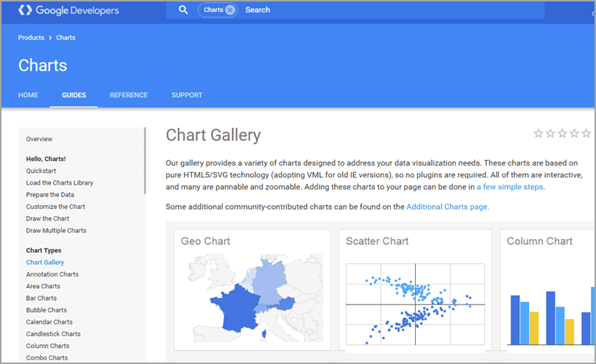Rate the page two stars
The image size is (596, 364).
coord(550,133)
